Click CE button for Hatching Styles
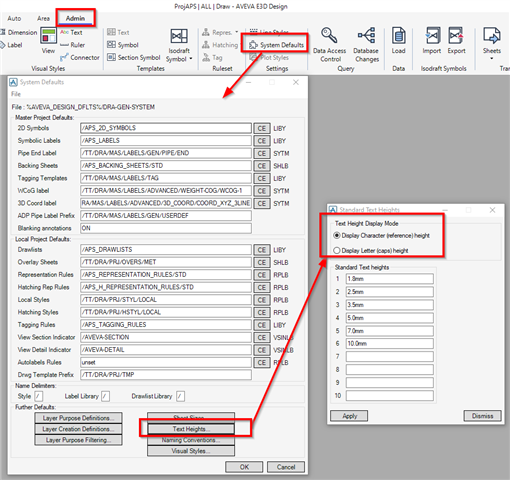This screenshot has height=480, width=510. tap(262, 312)
